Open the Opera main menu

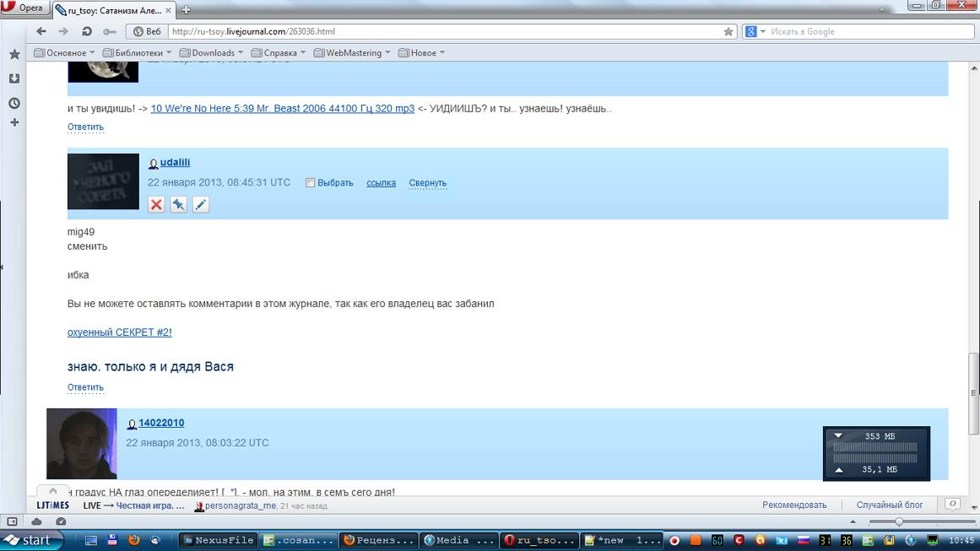23,8
